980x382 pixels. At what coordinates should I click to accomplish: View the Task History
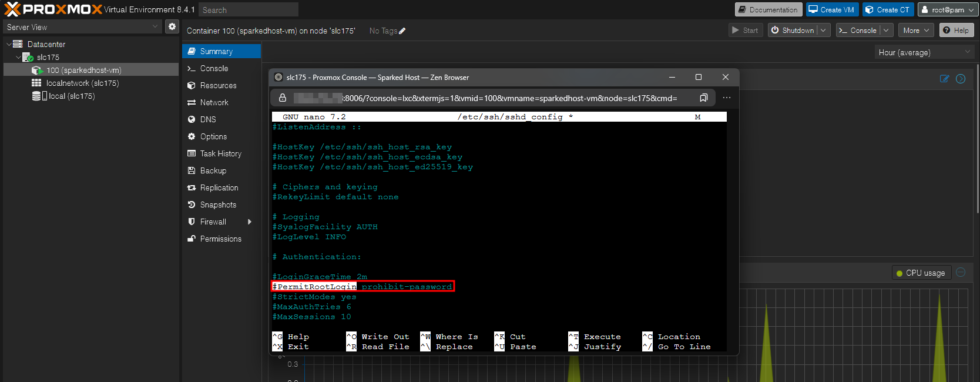click(221, 153)
